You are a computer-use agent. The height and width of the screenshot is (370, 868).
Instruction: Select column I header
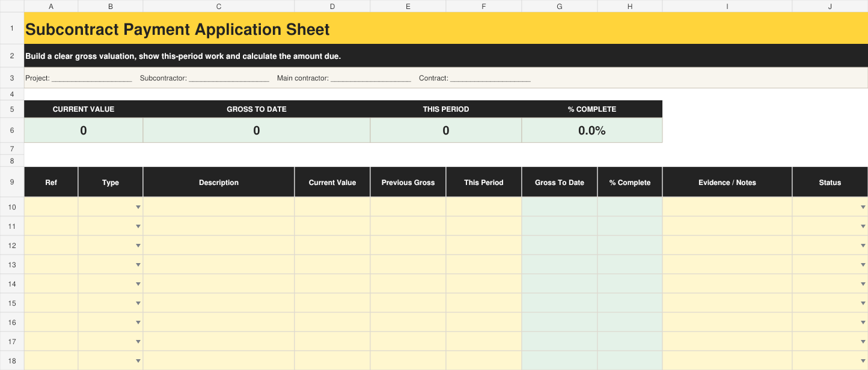[727, 6]
